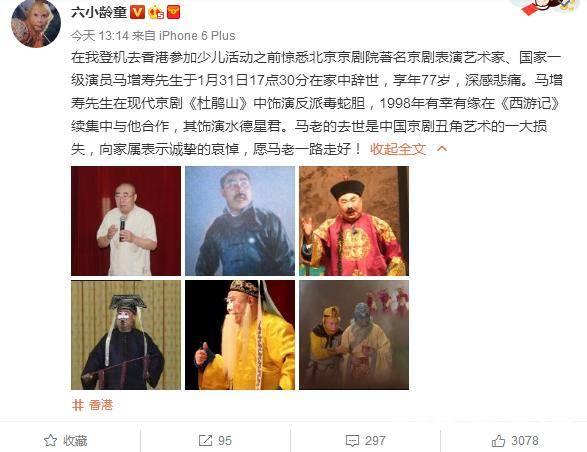Click the 今天 13:14 post timestamp
Viewport: 587px width, 452px height.
pyautogui.click(x=100, y=36)
